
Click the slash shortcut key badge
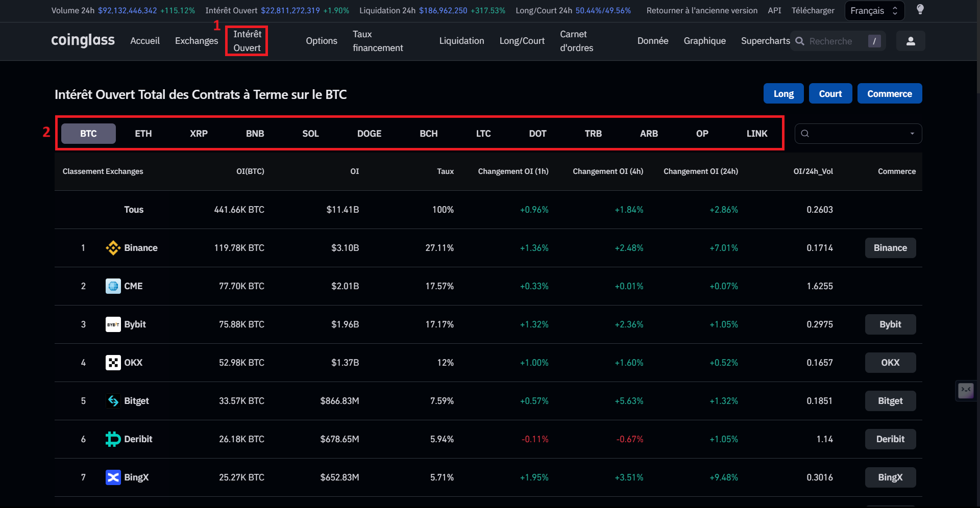pos(874,41)
